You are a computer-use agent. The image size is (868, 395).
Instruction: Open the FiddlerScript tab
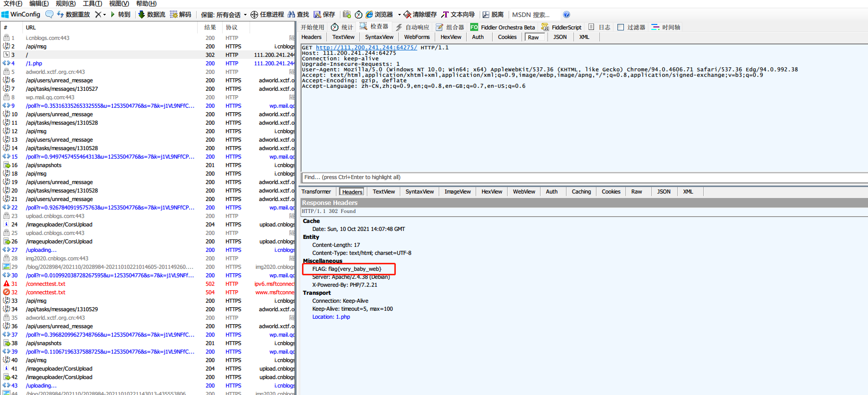click(562, 27)
